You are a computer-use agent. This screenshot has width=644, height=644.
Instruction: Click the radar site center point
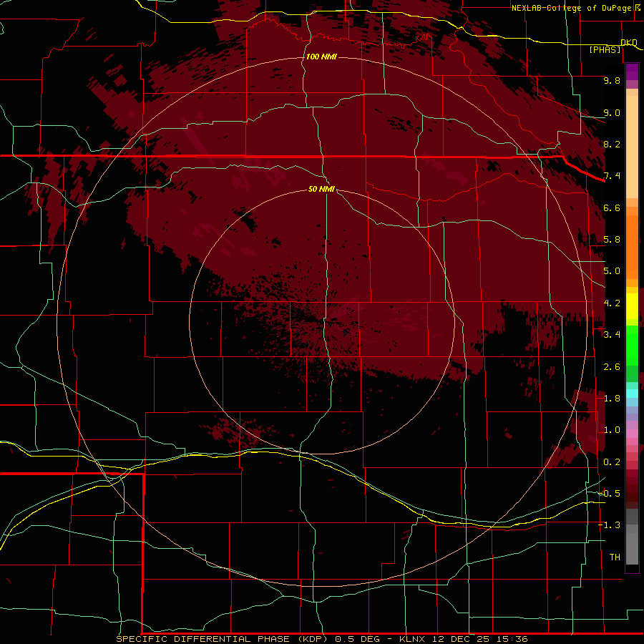point(321,321)
